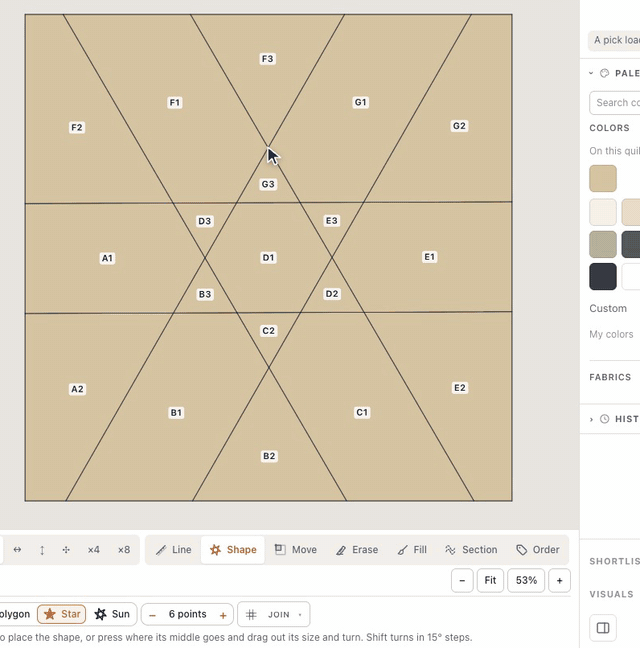The width and height of the screenshot is (640, 648).
Task: Select the Order tag tool
Action: pos(538,550)
